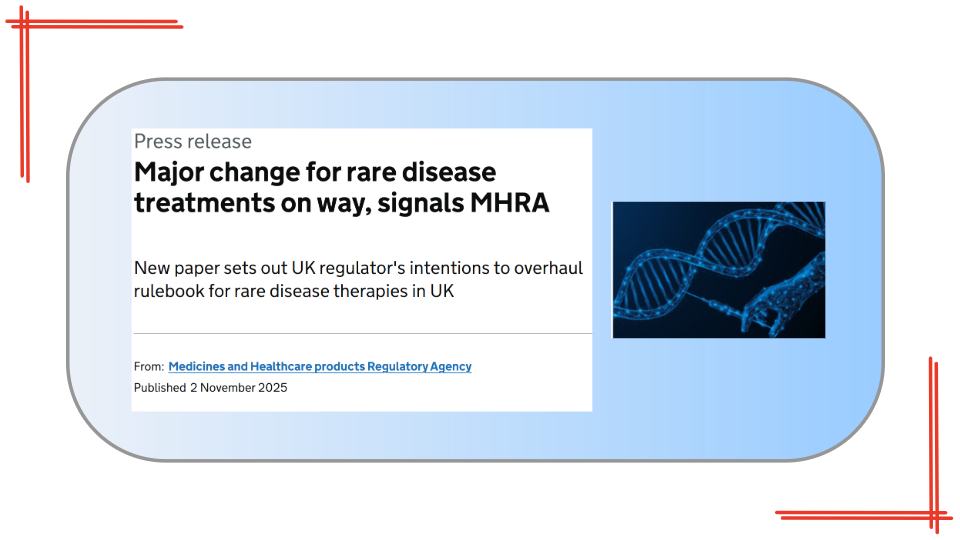Click the horizontal divider line under subtitle
The image size is (960, 540).
pos(362,333)
